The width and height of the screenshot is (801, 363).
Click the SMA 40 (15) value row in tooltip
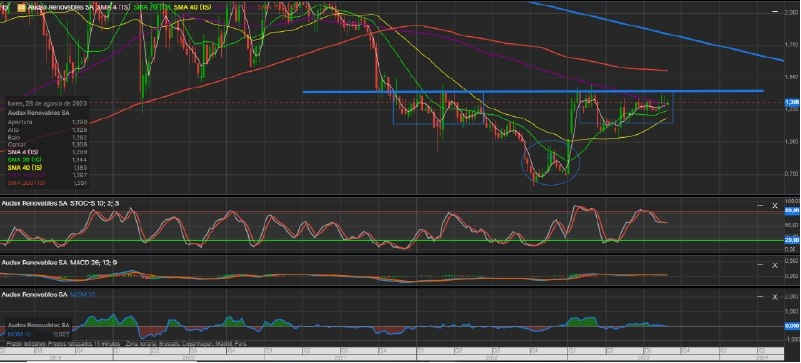coord(48,167)
